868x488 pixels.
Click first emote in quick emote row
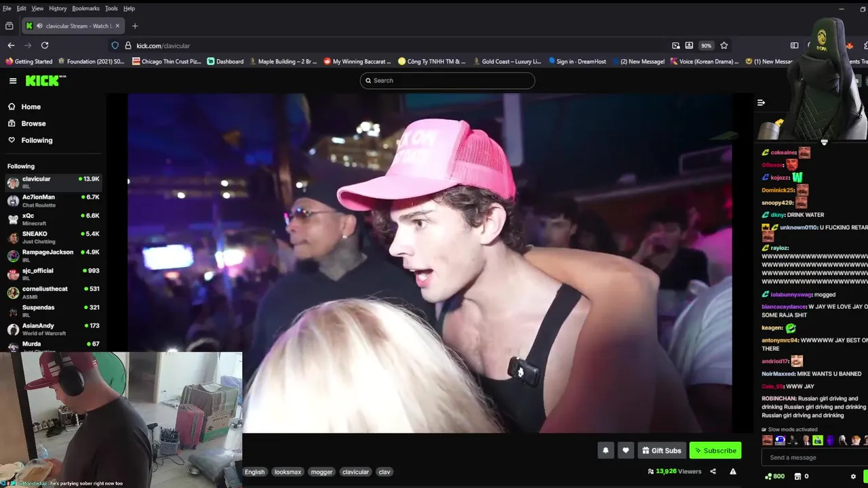(767, 440)
